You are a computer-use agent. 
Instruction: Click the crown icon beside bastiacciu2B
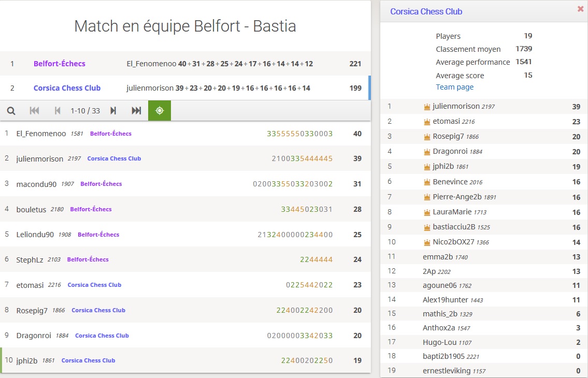[x=427, y=227]
